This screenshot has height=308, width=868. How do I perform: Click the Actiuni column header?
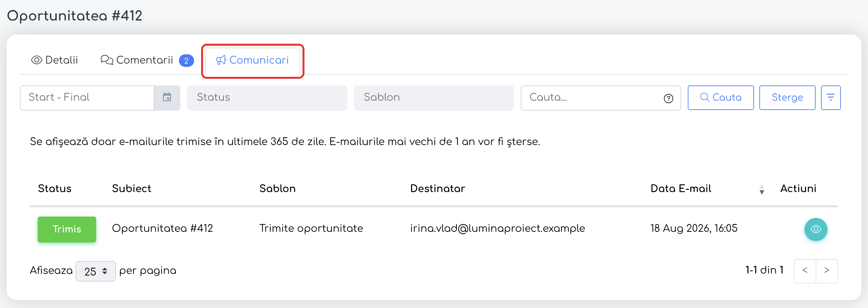[x=798, y=188]
